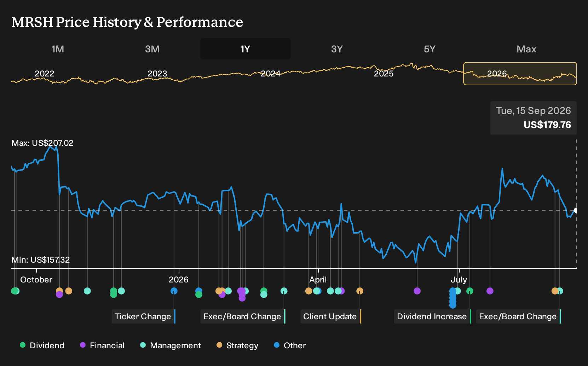The height and width of the screenshot is (366, 588).
Task: Click the lone purple Financial dot between April and July
Action: 417,291
